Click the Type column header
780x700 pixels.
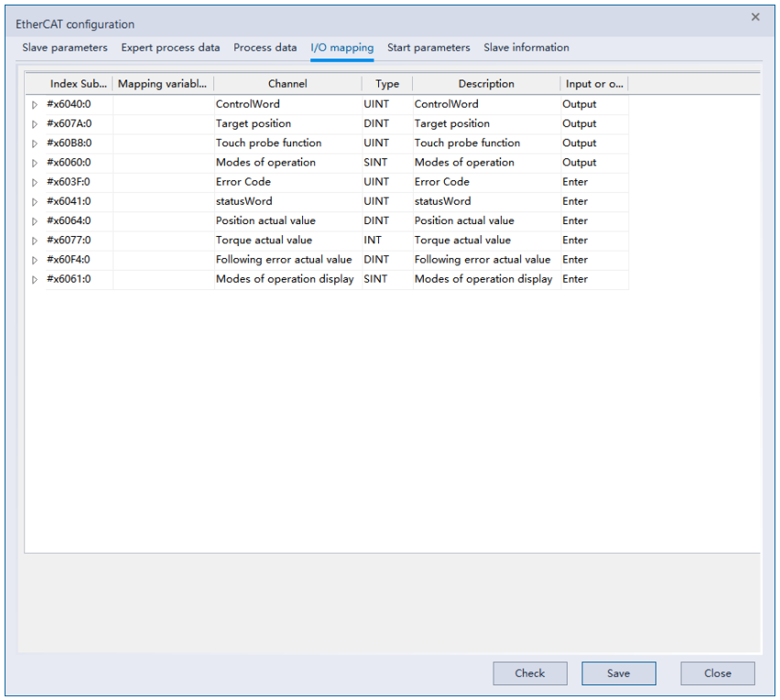[x=387, y=84]
